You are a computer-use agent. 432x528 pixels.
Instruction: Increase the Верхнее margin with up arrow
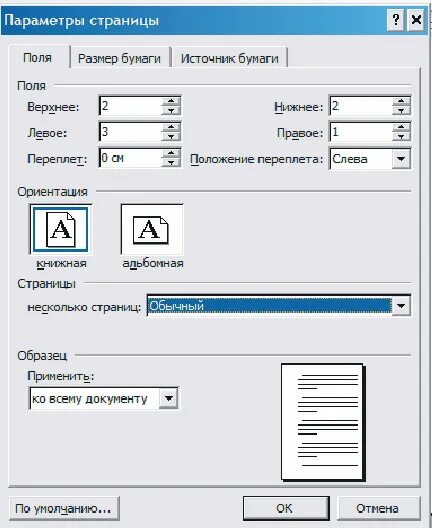click(171, 101)
